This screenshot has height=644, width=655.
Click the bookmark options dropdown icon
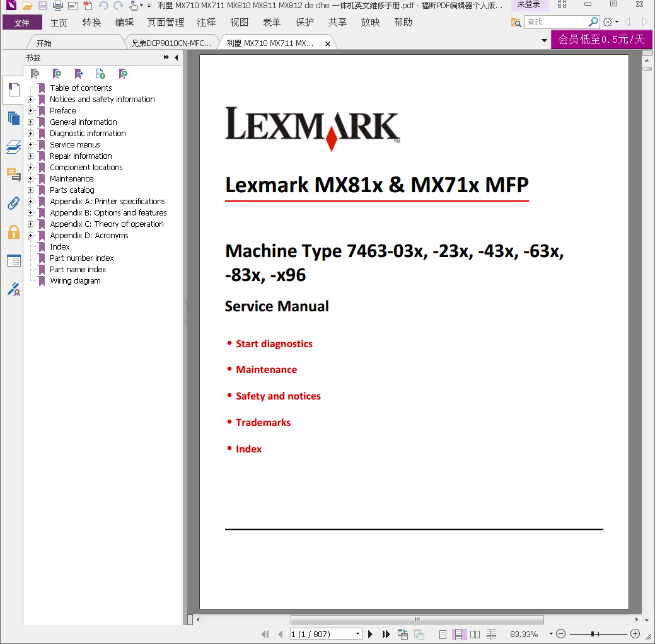(x=123, y=74)
